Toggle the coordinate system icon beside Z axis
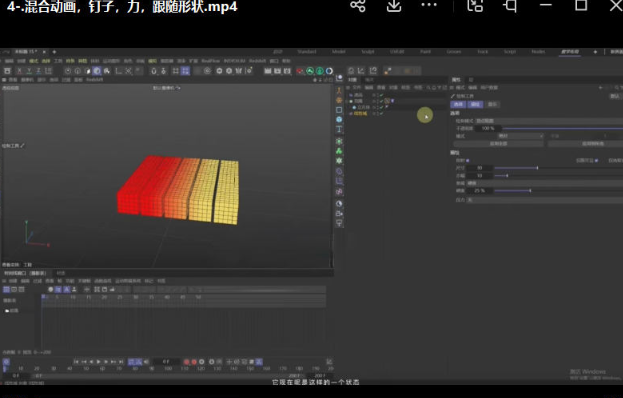Viewport: 623px width, 398px height. pyautogui.click(x=48, y=71)
